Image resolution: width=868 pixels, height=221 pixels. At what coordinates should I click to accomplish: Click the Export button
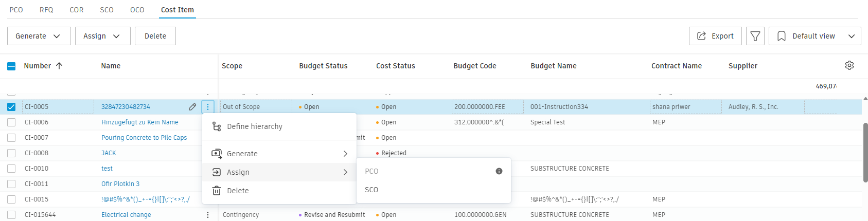715,36
